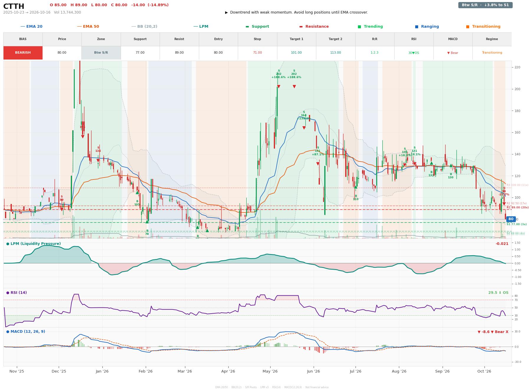The image size is (532, 392).
Task: Select the BIAS column header
Action: tap(23, 39)
